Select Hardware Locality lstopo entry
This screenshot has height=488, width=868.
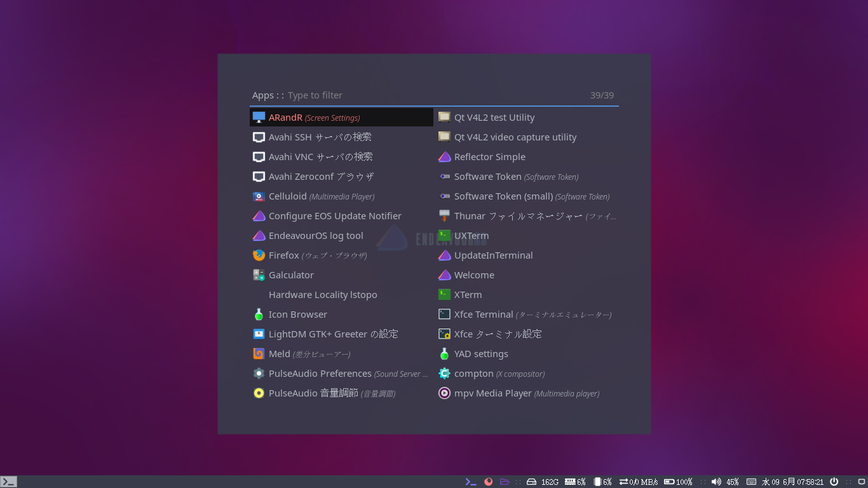341,295
